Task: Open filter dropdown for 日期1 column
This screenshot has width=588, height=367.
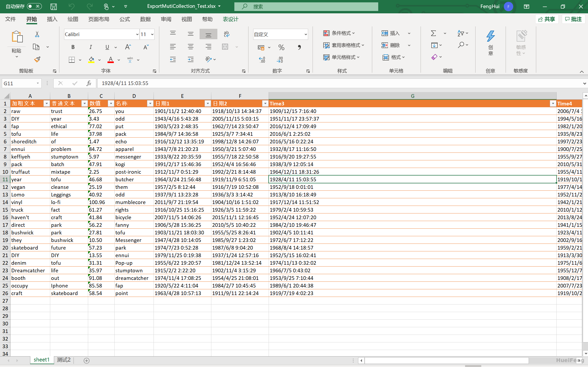Action: click(208, 104)
